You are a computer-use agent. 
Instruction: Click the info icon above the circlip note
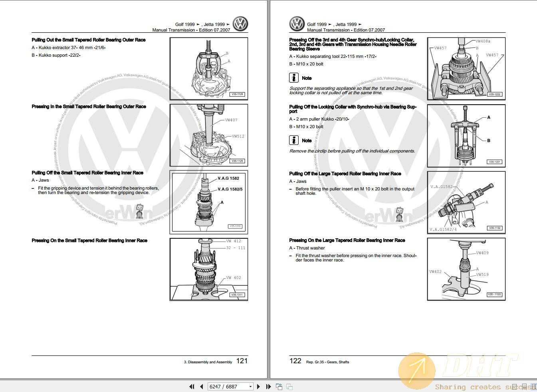click(294, 140)
